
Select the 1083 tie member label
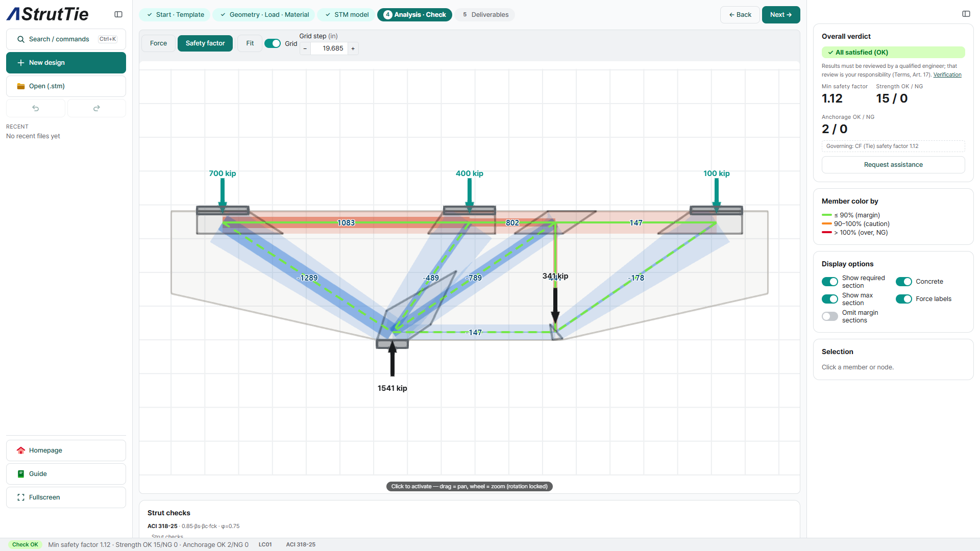click(x=346, y=223)
